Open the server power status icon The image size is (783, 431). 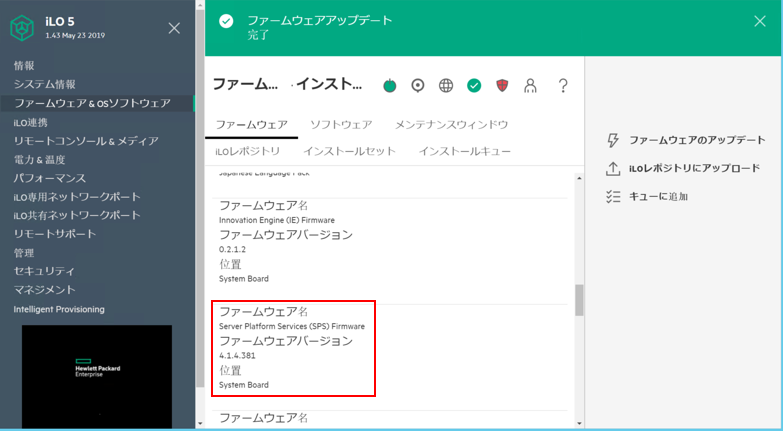coord(390,86)
